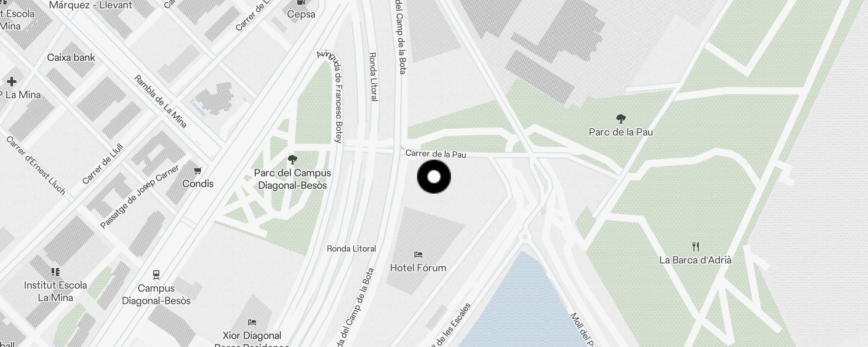The image size is (868, 347).
Task: Open La Barca d'Adrià restaurant icon
Action: point(696,247)
